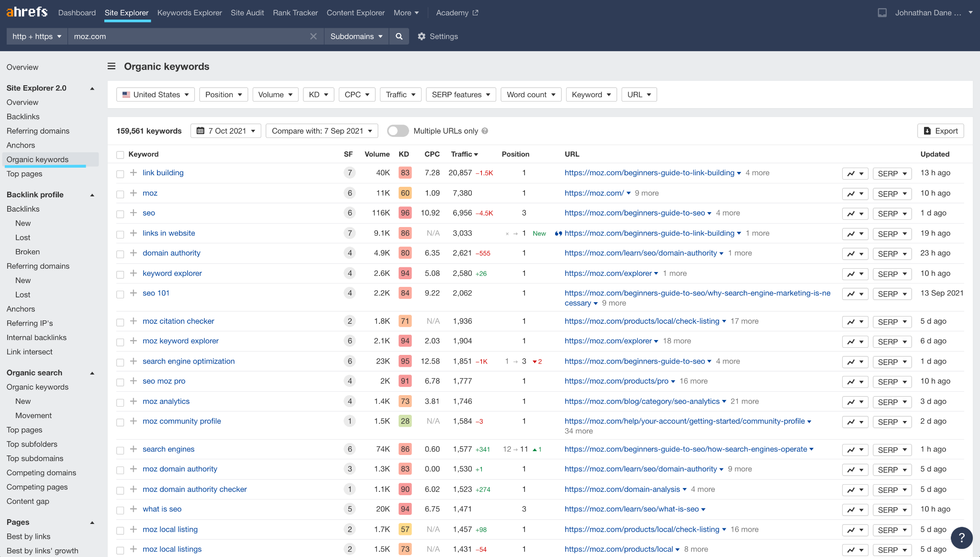Open Site Audit in top navigation
Image resolution: width=980 pixels, height=557 pixels.
247,13
